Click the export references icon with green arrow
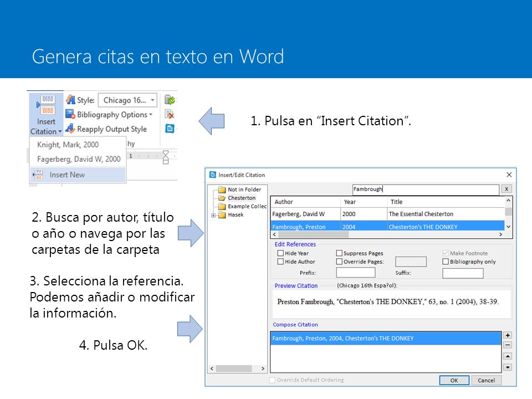Screen dimensions: 532x399 tap(170, 100)
